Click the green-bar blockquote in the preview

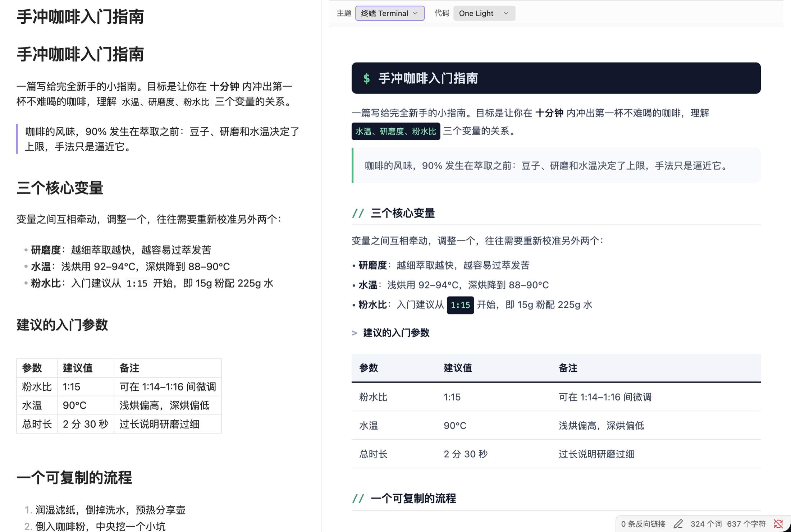(x=556, y=165)
